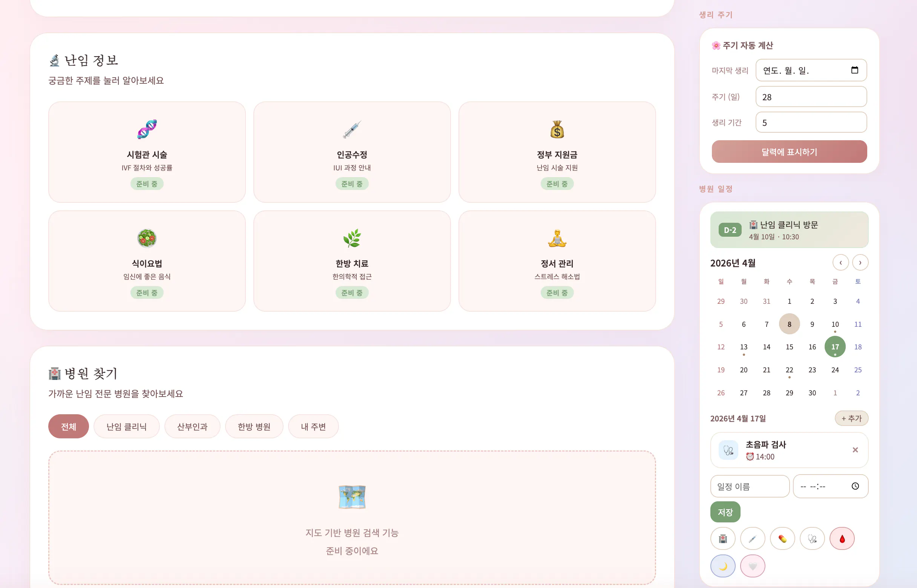Choose the syringe injection category icon

752,538
